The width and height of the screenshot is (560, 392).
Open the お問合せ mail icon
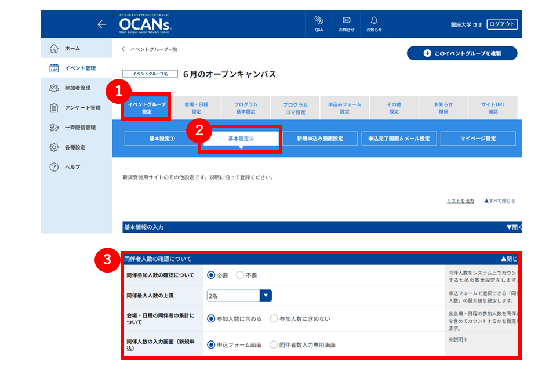coord(347,20)
